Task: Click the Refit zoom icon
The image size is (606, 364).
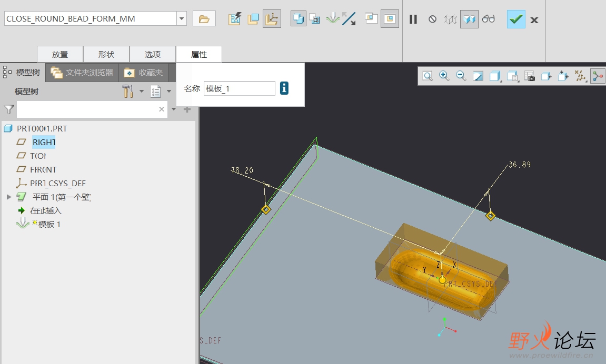Action: click(x=428, y=76)
